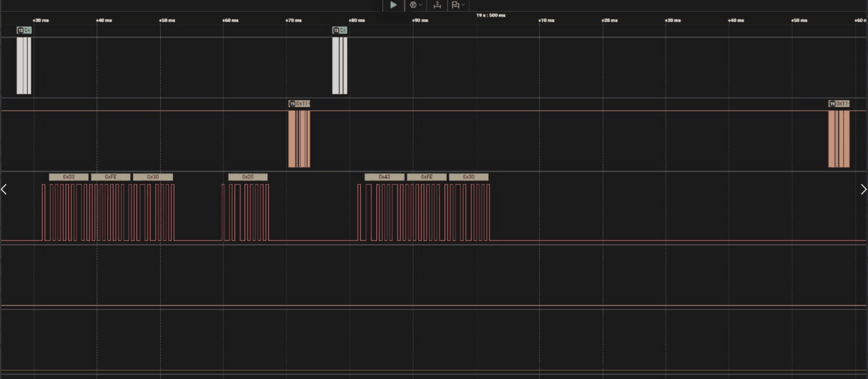Open the second '13' packet bubble near +80 ms
The height and width of the screenshot is (379, 868).
pos(340,30)
